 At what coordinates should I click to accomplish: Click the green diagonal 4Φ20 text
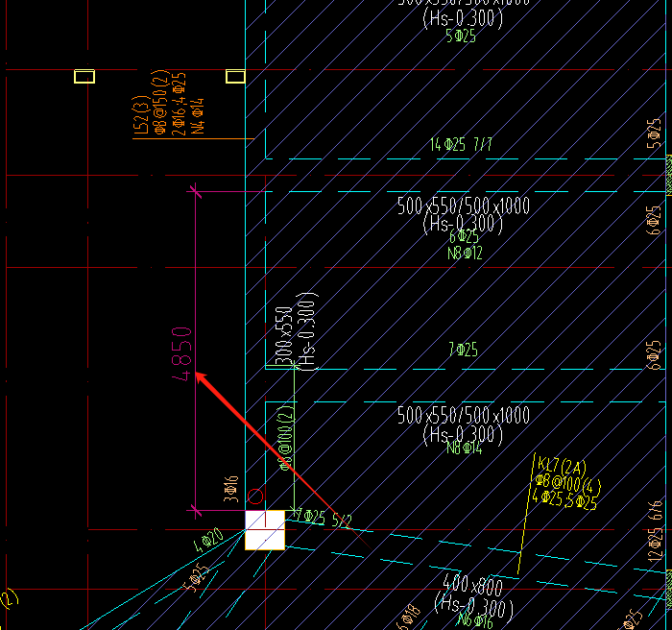(208, 540)
